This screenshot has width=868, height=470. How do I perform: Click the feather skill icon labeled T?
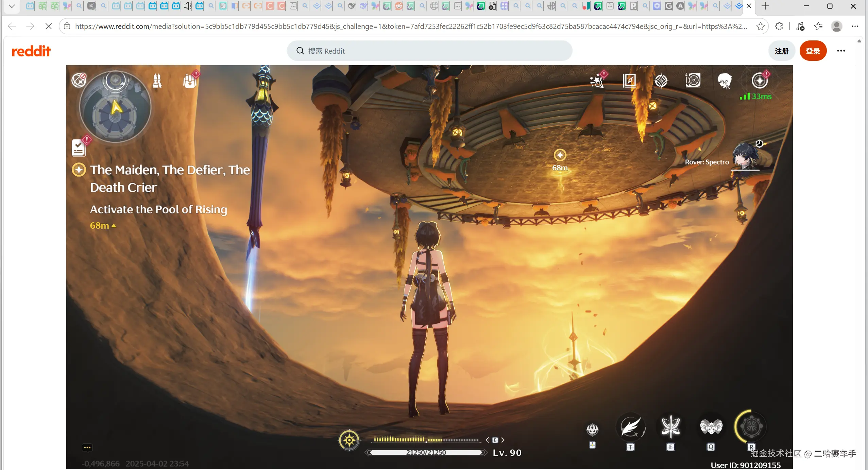631,427
